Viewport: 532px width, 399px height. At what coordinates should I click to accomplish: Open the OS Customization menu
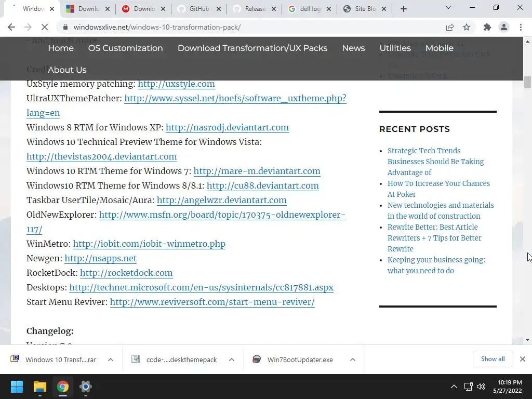click(x=126, y=48)
